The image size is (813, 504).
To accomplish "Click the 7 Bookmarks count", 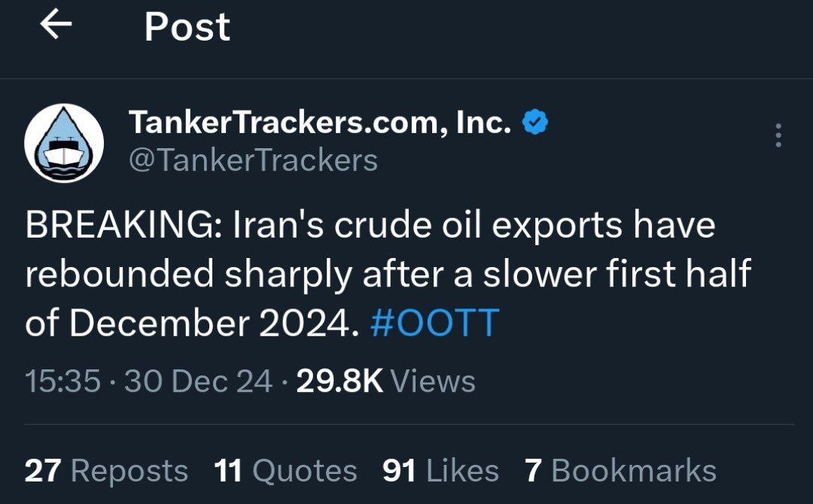I will tap(620, 471).
